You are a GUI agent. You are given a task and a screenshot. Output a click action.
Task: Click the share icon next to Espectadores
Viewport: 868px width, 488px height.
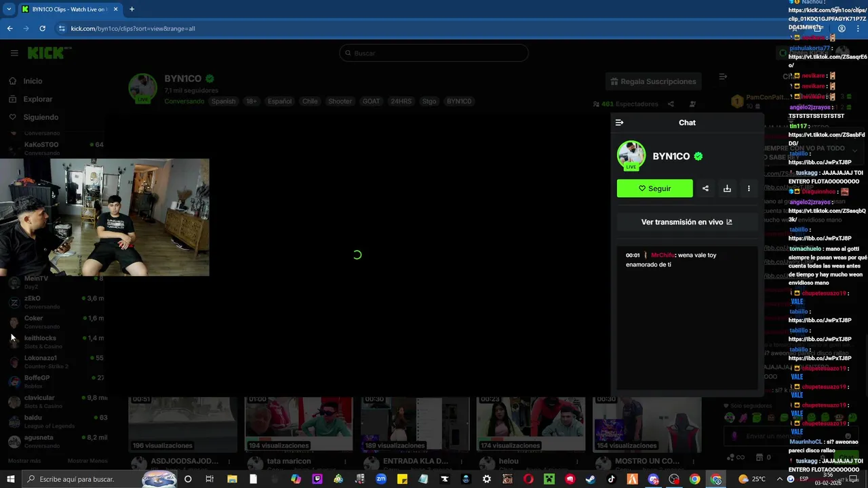click(x=671, y=104)
